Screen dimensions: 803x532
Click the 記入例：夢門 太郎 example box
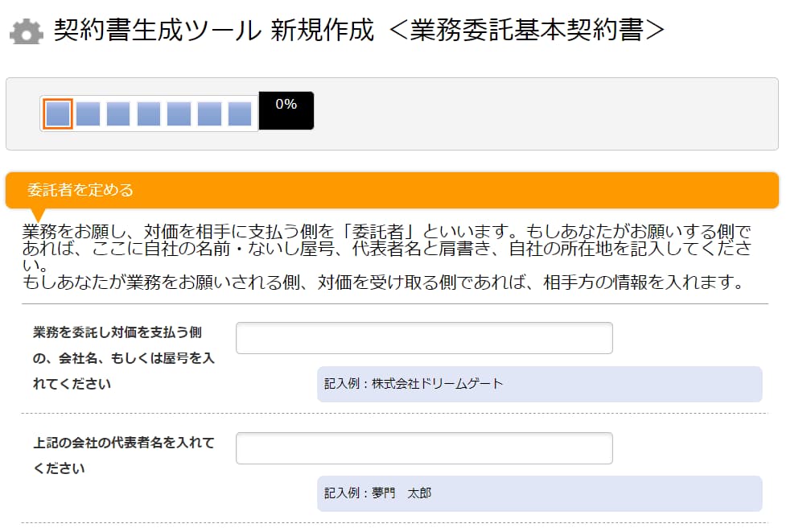[539, 493]
